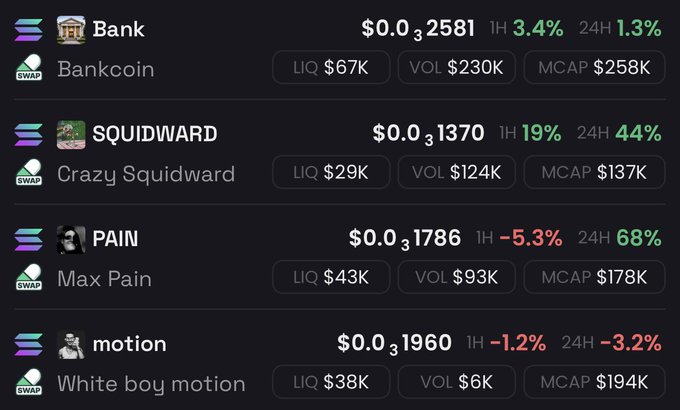Open the Crazy Squidward token name
Image resolution: width=680 pixels, height=410 pixels.
146,174
